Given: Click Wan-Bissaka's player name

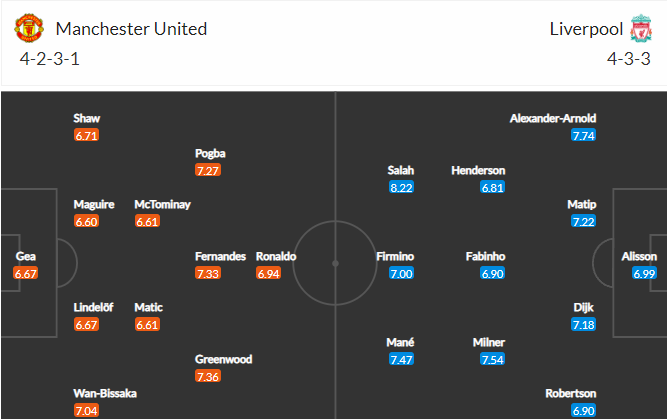Looking at the screenshot, I should (105, 393).
